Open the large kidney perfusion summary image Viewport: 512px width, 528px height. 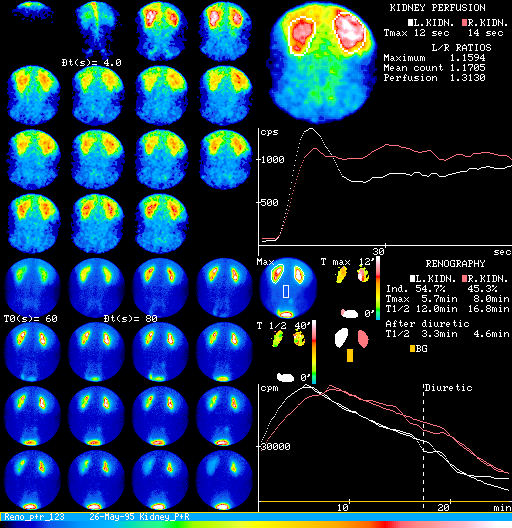(322, 62)
